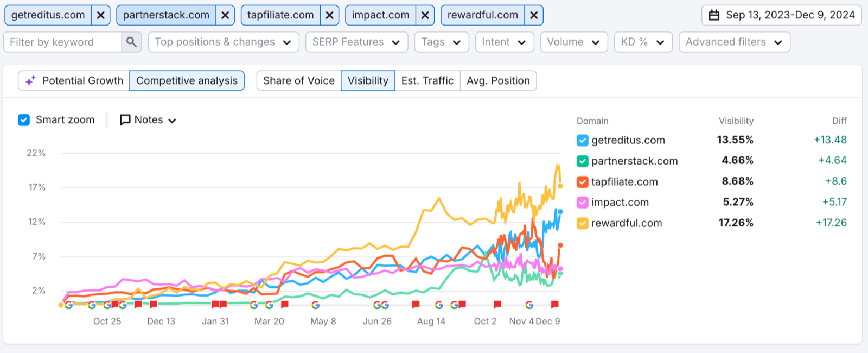868x353 pixels.
Task: Expand Advanced filters
Action: (x=734, y=42)
